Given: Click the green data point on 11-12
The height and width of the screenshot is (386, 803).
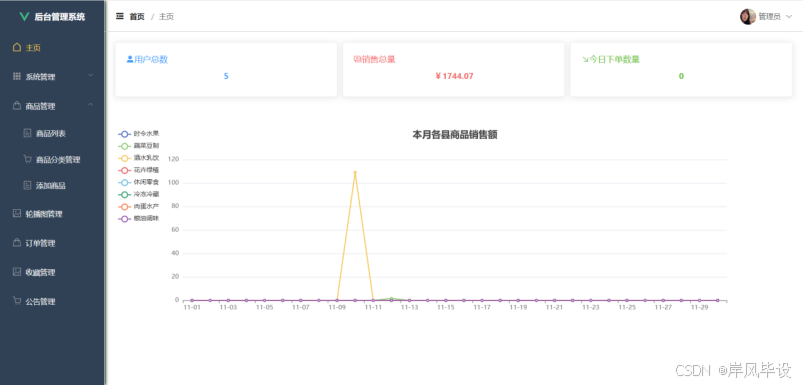Looking at the screenshot, I should point(391,298).
